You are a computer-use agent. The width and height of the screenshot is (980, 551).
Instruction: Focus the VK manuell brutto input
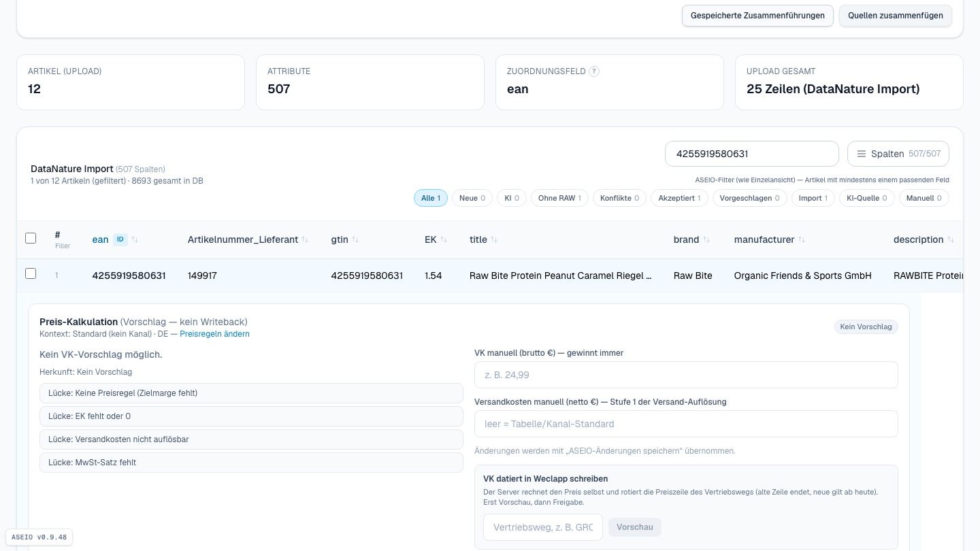pos(686,375)
